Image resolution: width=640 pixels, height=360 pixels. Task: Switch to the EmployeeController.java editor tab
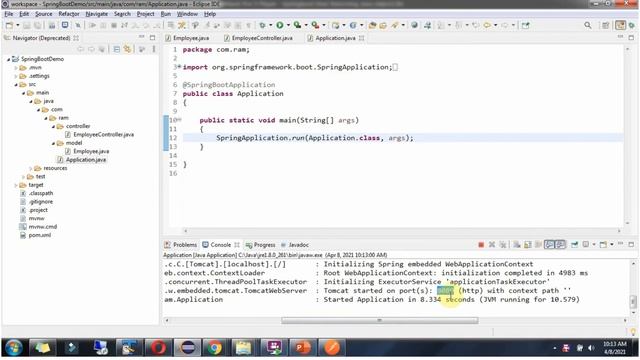[258, 38]
